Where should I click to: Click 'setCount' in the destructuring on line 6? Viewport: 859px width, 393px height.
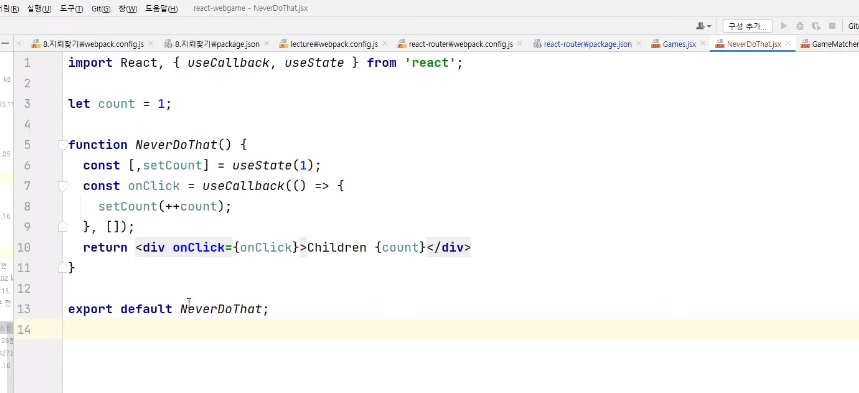click(x=173, y=166)
